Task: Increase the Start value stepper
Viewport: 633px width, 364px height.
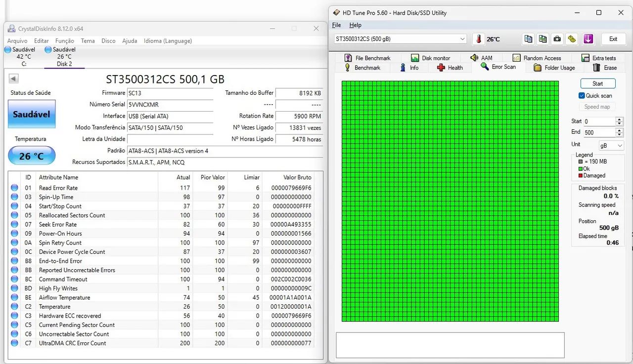Action: click(x=620, y=119)
